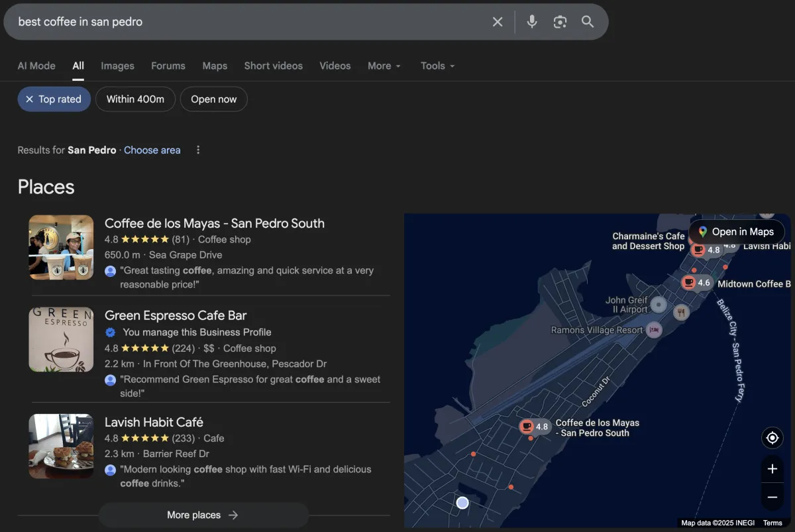The image size is (795, 532).
Task: Click the Terms link on the map
Action: coord(772,523)
